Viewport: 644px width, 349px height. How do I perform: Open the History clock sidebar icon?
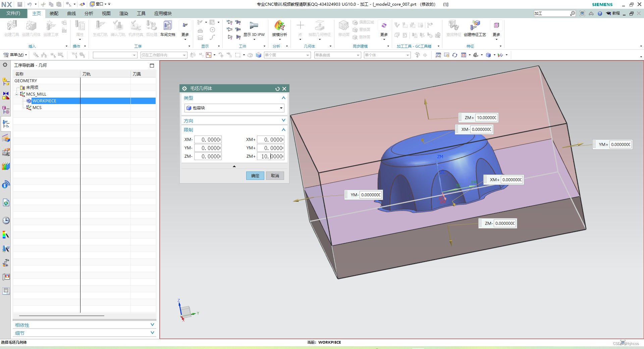(6, 220)
